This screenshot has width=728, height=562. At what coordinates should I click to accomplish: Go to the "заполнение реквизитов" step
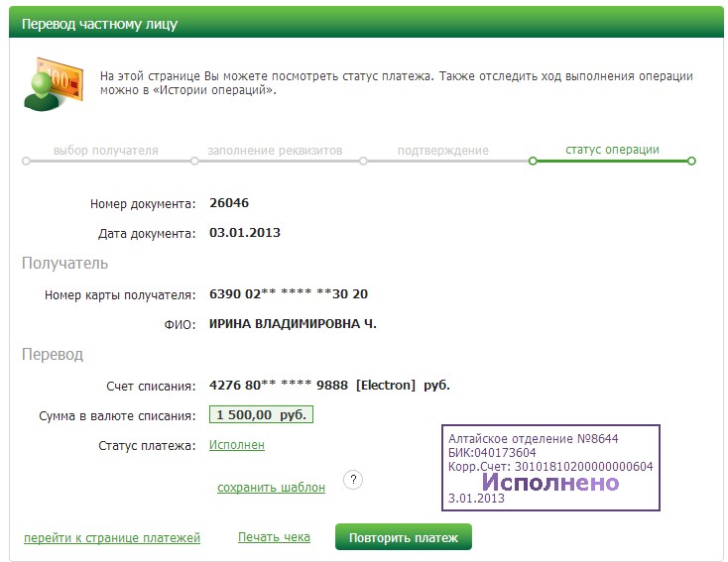(x=275, y=151)
